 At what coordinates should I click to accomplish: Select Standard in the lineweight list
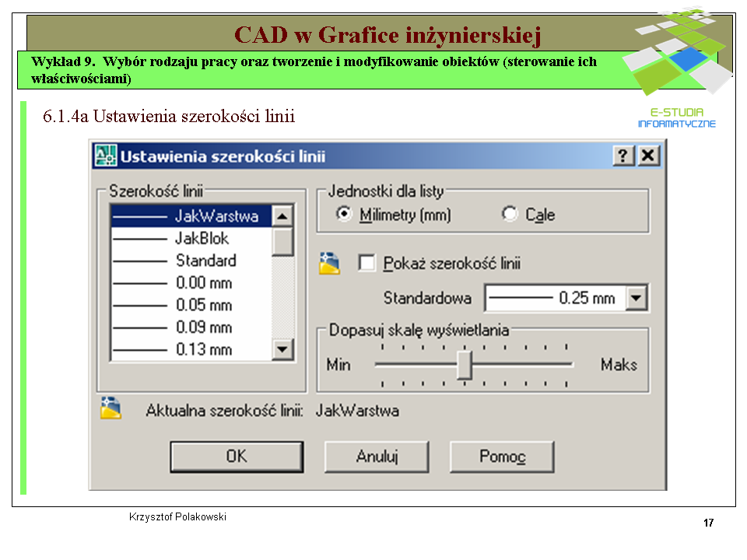coord(191,261)
